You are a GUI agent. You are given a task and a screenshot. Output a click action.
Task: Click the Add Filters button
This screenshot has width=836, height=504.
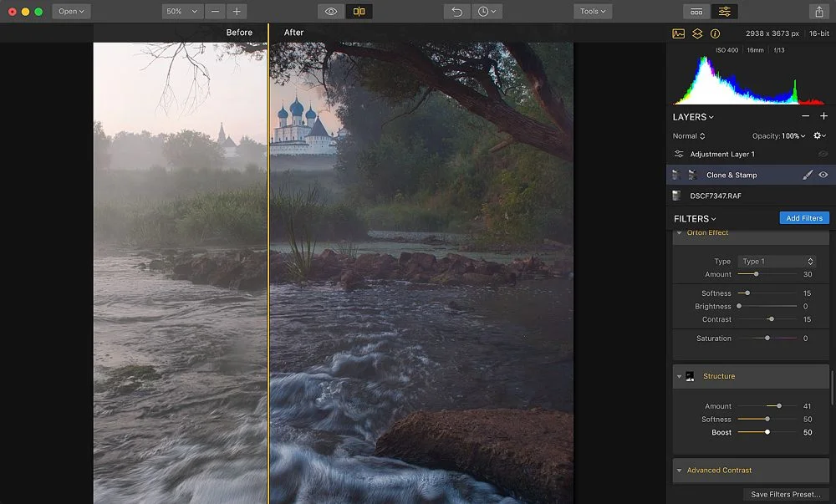click(803, 217)
